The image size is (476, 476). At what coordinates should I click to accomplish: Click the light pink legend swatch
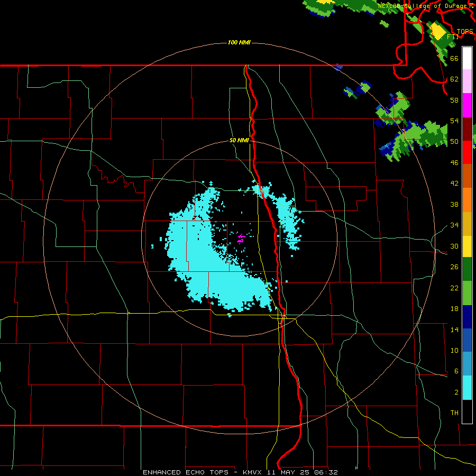pyautogui.click(x=467, y=81)
